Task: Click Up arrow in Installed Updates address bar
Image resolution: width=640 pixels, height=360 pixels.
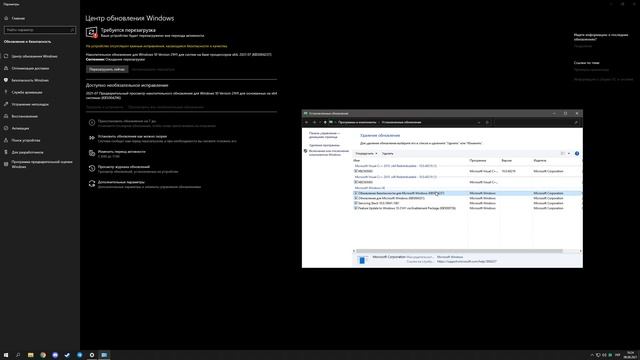Action: [325, 122]
